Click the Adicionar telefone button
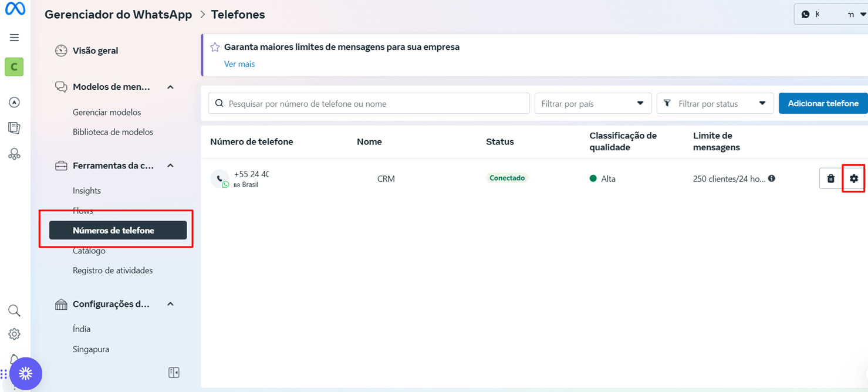868x392 pixels. click(823, 103)
